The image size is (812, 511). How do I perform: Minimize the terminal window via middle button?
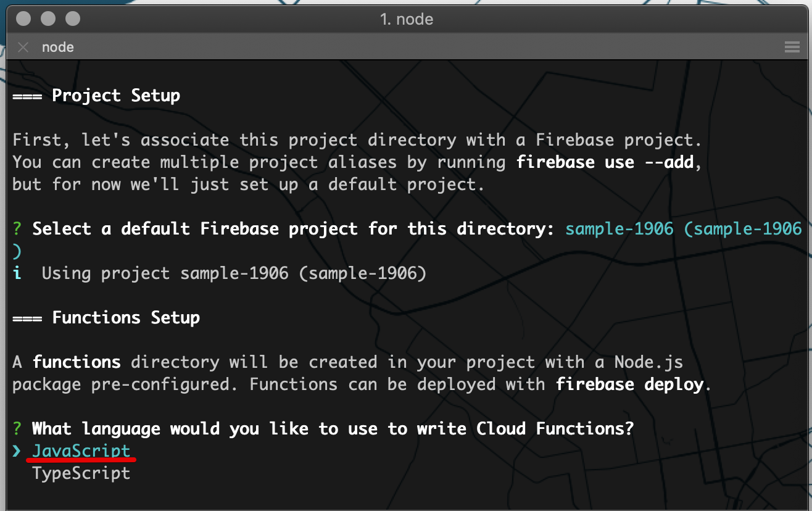tap(48, 19)
